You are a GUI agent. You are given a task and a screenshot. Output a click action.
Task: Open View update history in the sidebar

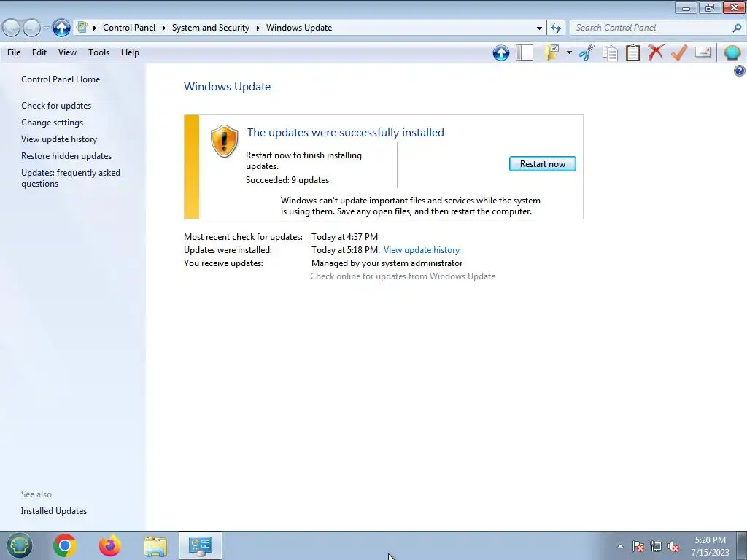point(59,139)
